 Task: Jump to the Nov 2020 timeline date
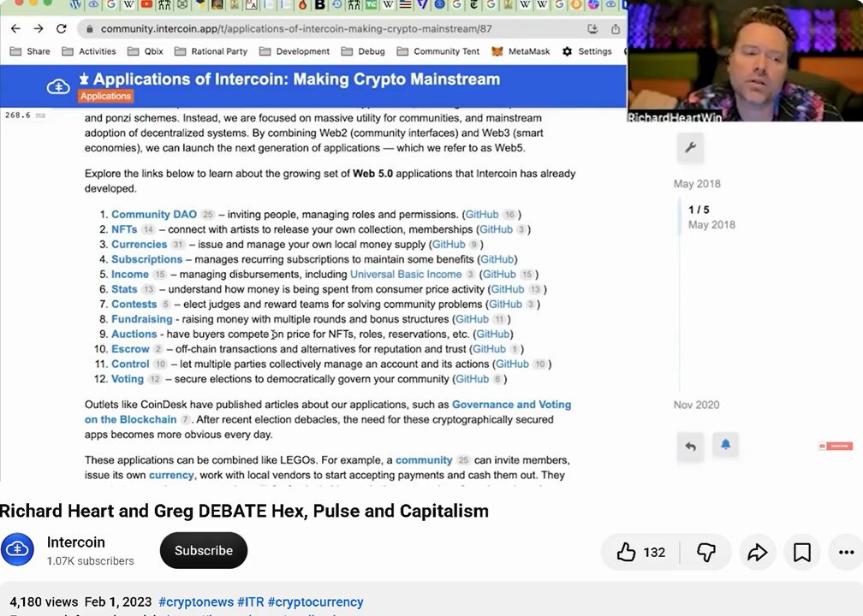[696, 405]
